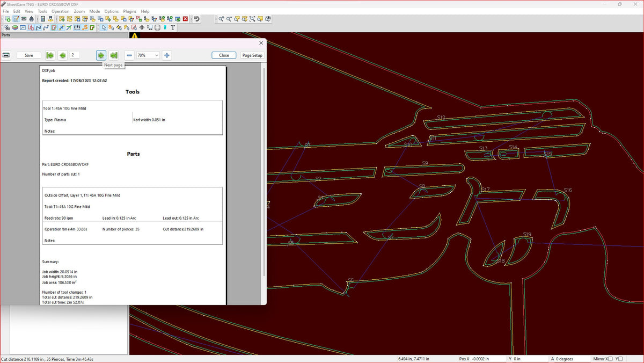Click the zoom out magnifier with minus

point(229,19)
